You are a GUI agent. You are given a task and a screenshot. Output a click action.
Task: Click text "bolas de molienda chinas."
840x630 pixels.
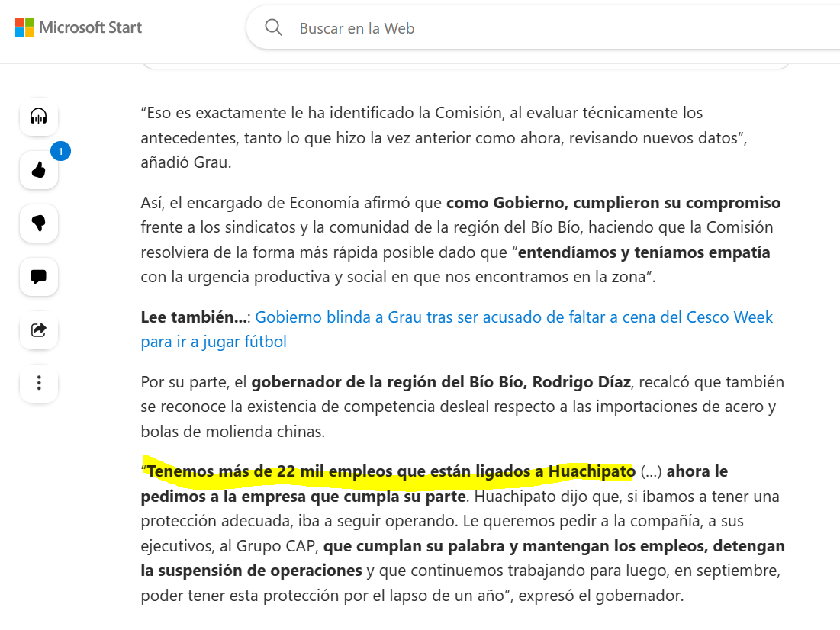(x=233, y=432)
